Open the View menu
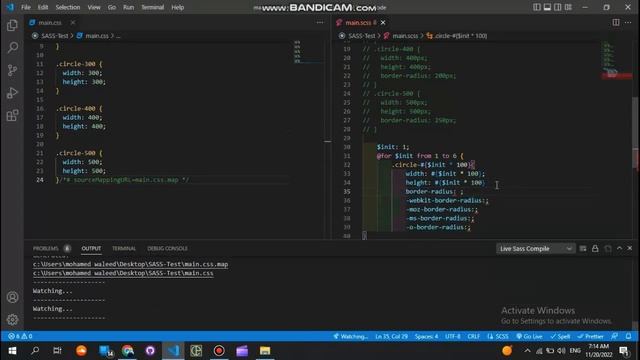Screen dimensions: 640x360 click(94, 7)
